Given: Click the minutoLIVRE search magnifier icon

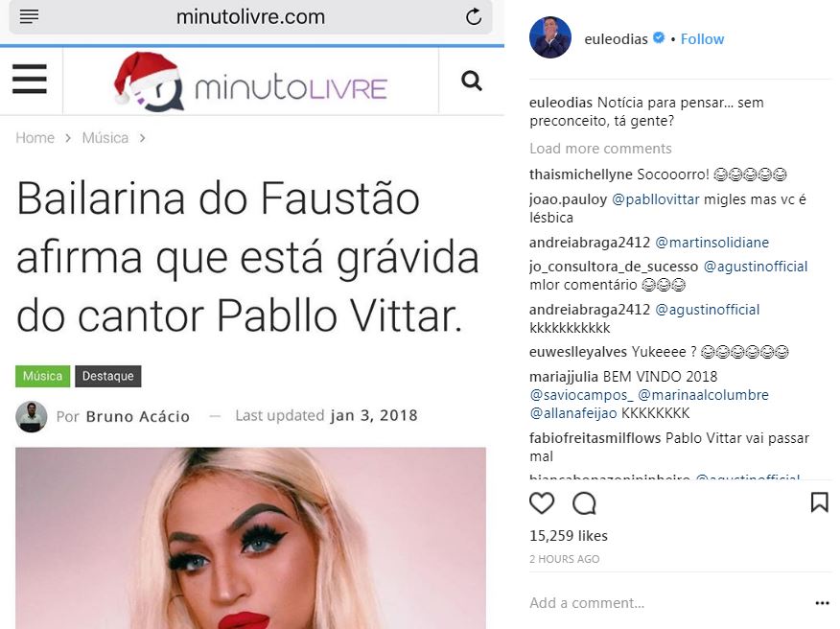Looking at the screenshot, I should pos(472,81).
